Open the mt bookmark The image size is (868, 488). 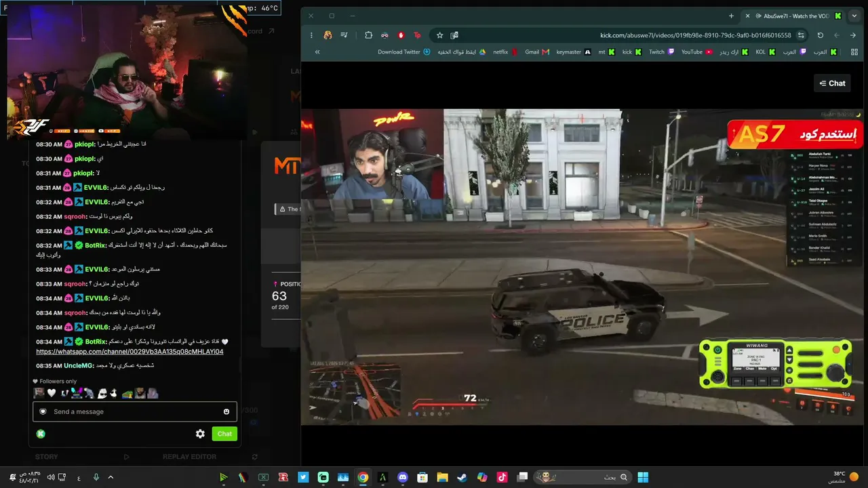pos(606,52)
